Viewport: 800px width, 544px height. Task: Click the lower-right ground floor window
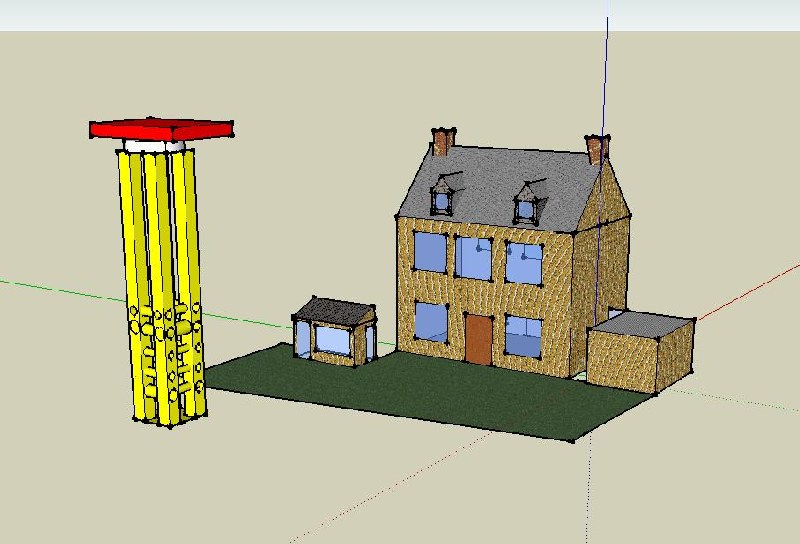[522, 337]
